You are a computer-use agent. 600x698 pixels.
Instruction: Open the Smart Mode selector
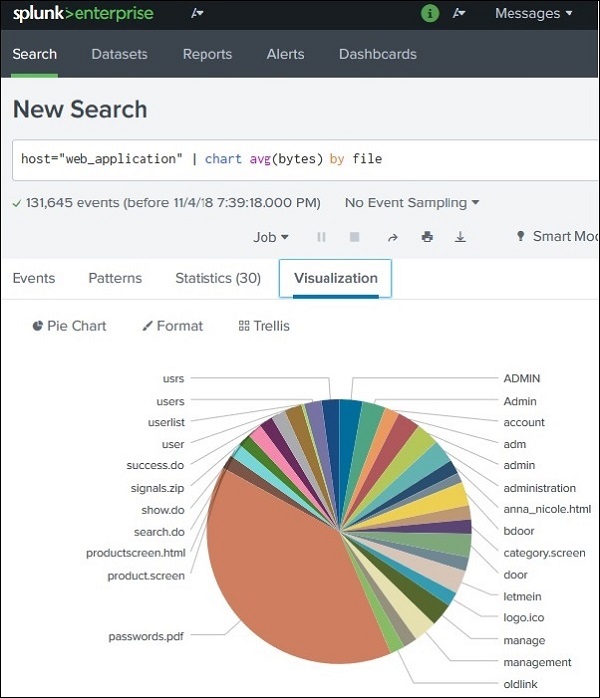point(557,237)
